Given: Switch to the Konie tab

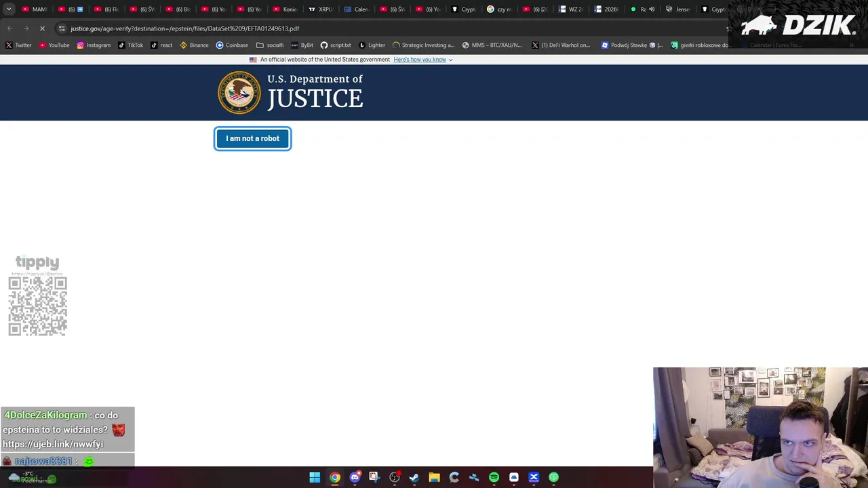Looking at the screenshot, I should click(285, 9).
